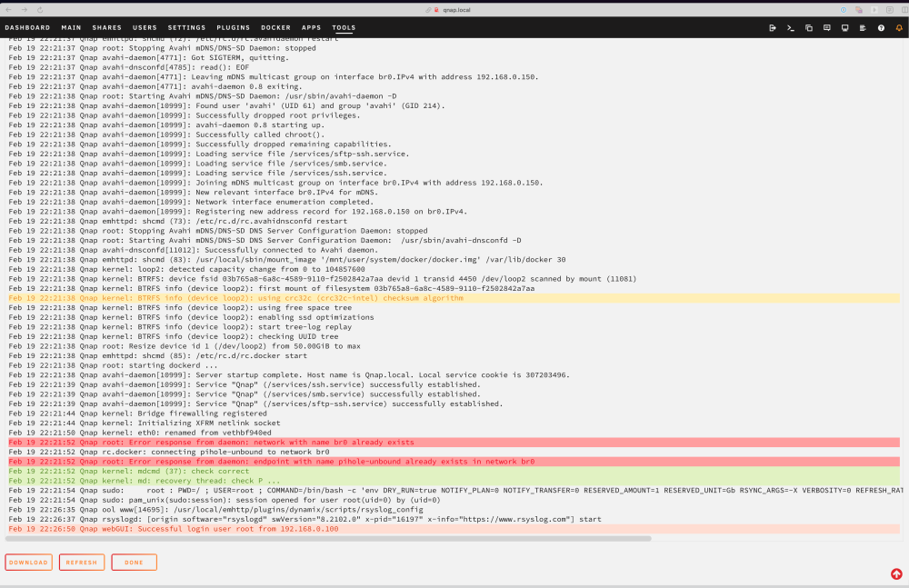Click the green 'mdcmd (37): check correct' line

tap(454, 472)
